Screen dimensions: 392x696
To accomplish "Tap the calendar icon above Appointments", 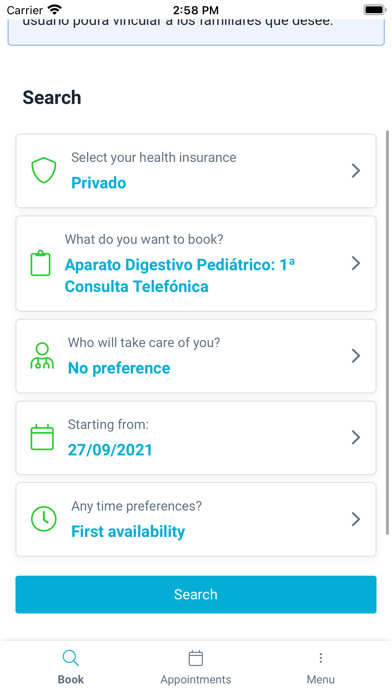I will 196,658.
